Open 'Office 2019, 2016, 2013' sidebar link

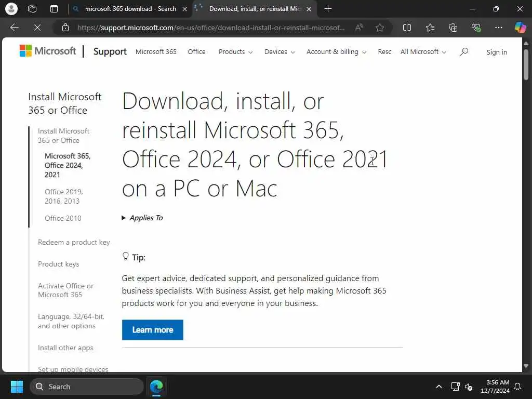(64, 196)
